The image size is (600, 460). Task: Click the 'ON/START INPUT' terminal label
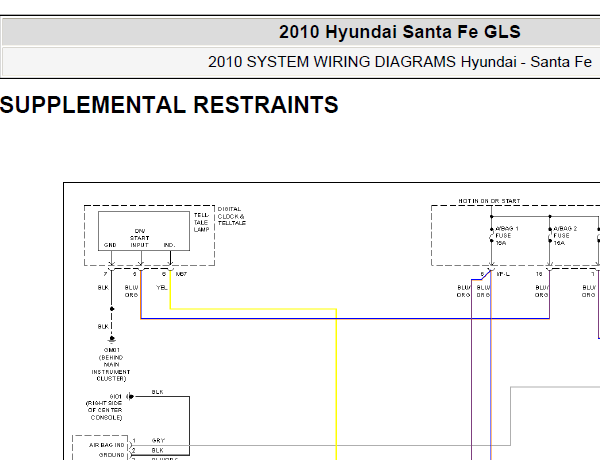(139, 238)
